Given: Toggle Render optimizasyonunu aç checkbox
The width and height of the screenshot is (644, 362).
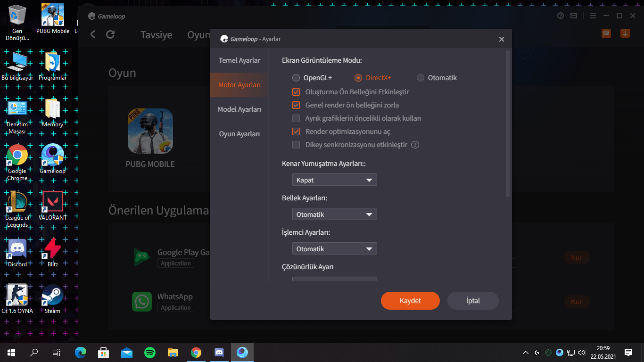Looking at the screenshot, I should (296, 132).
